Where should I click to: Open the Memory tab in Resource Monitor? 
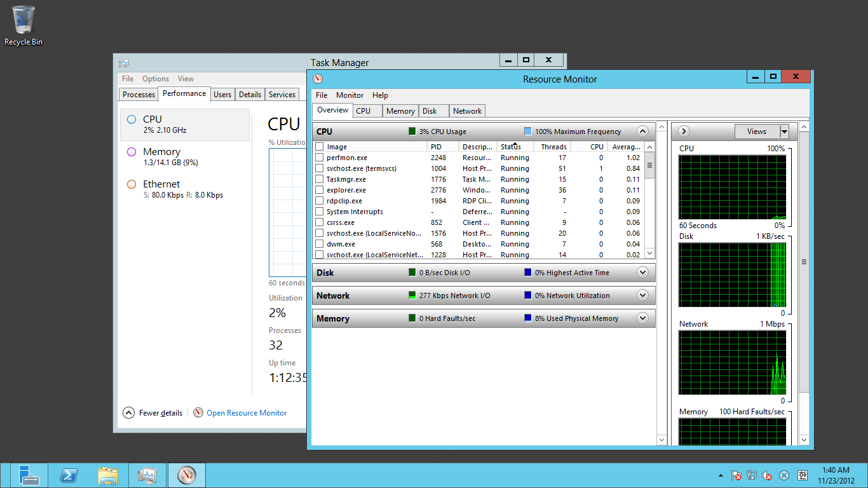pos(400,111)
